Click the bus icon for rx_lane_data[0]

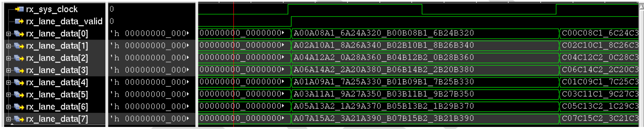point(19,34)
